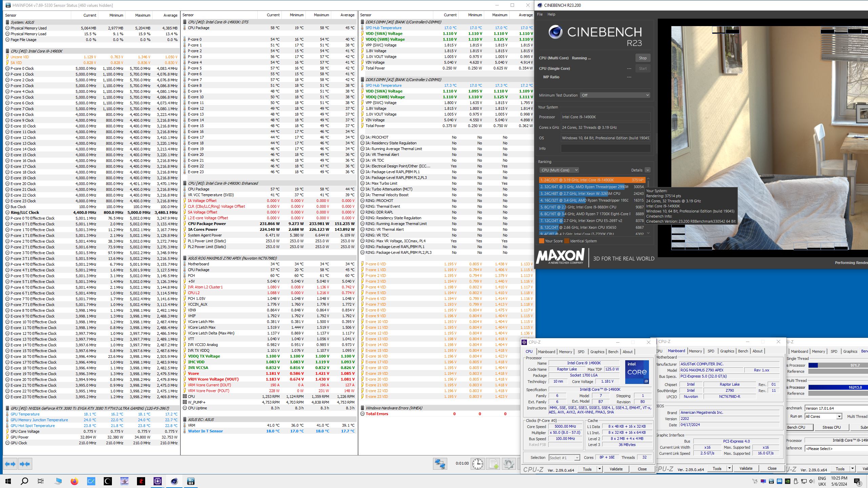Click orange Your Score swatch
This screenshot has width=868, height=488.
tap(541, 241)
